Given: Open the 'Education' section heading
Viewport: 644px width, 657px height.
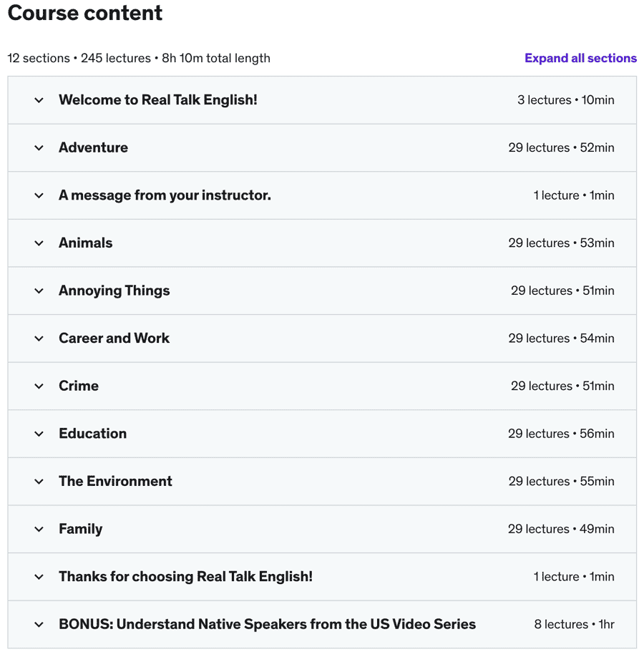Looking at the screenshot, I should point(92,433).
